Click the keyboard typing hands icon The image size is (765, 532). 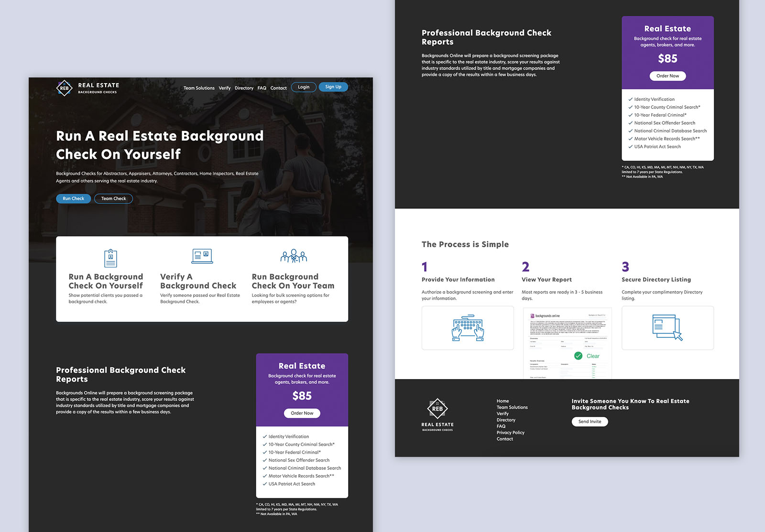[468, 328]
